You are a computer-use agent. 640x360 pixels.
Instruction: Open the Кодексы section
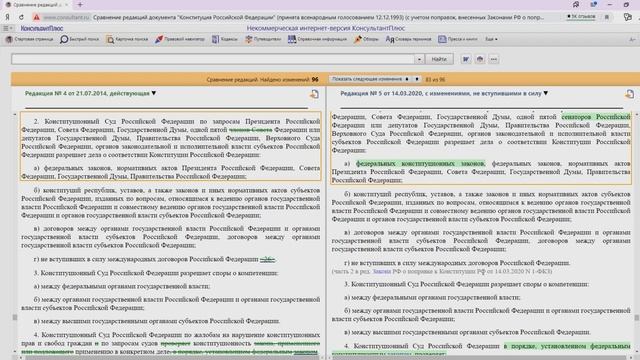(224, 39)
